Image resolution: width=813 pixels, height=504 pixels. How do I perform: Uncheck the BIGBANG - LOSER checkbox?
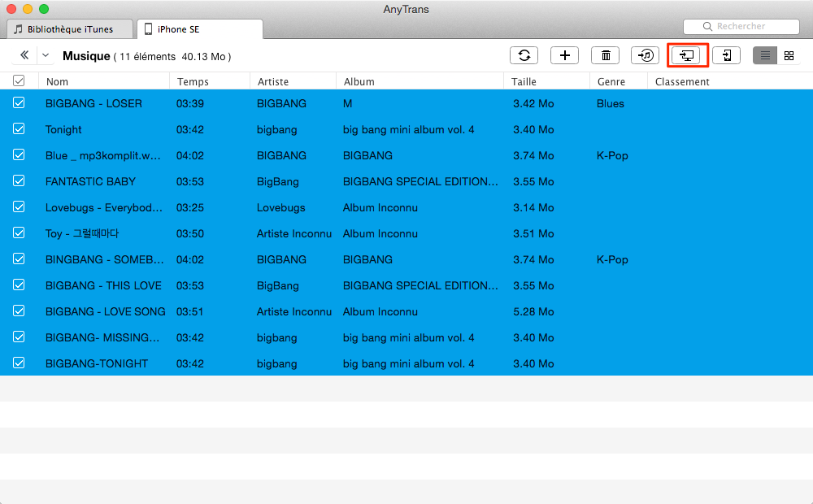pyautogui.click(x=19, y=102)
